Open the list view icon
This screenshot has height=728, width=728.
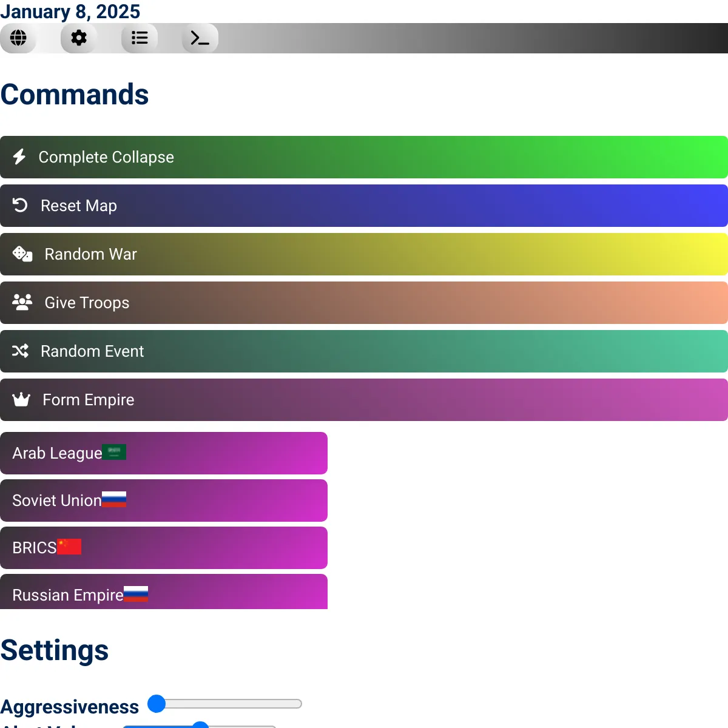pyautogui.click(x=140, y=38)
